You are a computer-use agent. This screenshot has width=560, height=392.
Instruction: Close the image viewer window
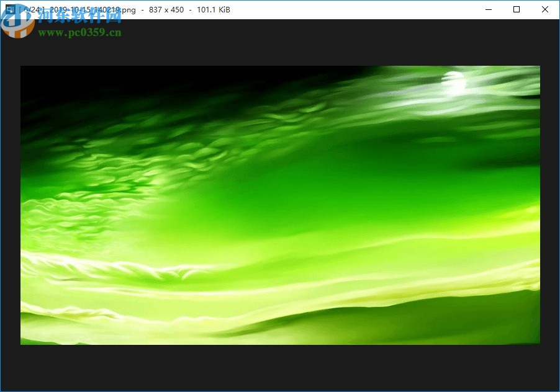pyautogui.click(x=544, y=10)
